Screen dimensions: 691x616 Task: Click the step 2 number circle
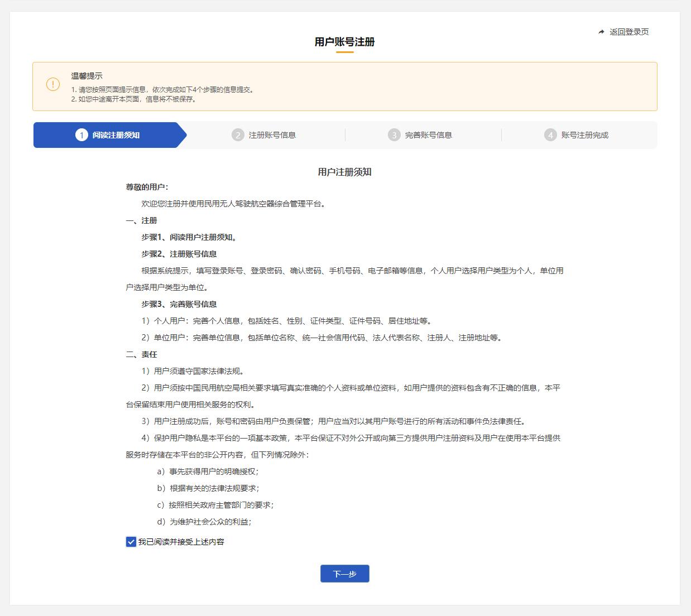click(238, 135)
